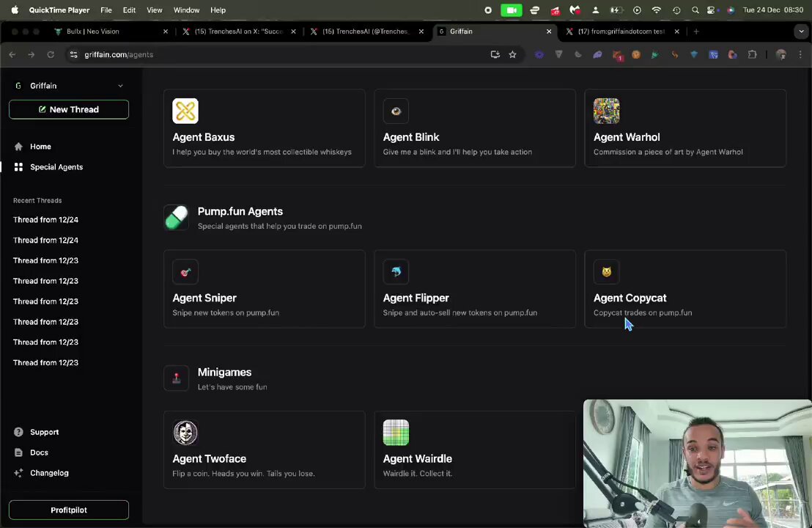Open the first Thread from 12/24
812x528 pixels.
45,220
